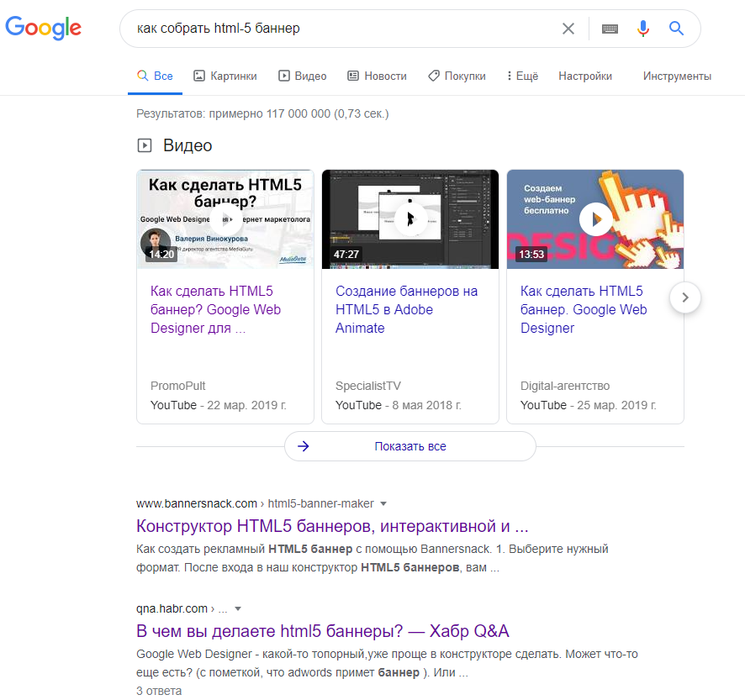Image resolution: width=745 pixels, height=700 pixels.
Task: Switch to the Новости tab
Action: (x=377, y=76)
